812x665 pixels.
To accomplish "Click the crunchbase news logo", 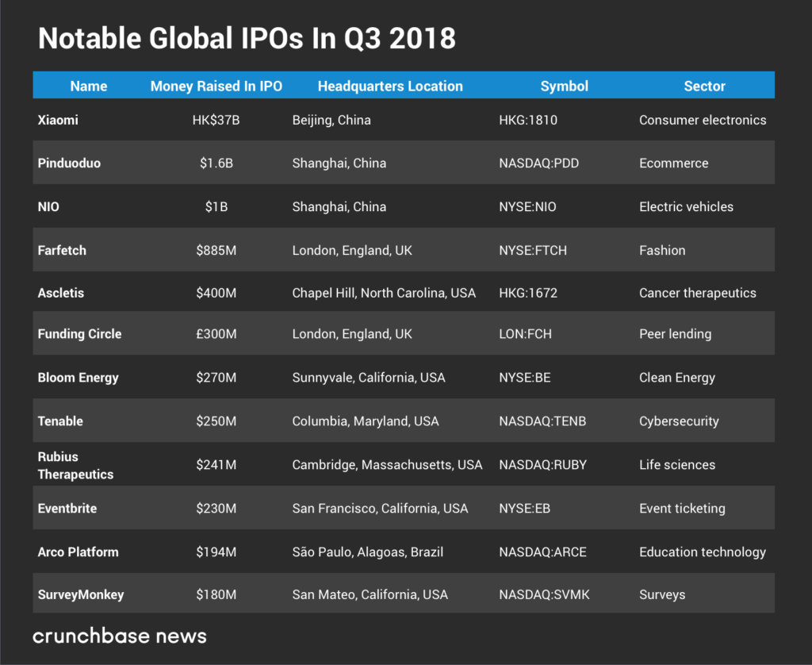I will [x=119, y=635].
